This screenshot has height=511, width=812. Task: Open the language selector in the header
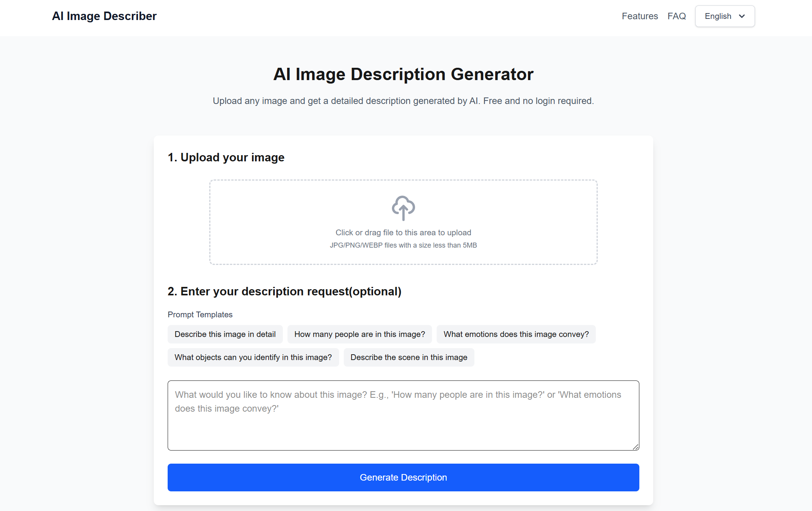[725, 16]
